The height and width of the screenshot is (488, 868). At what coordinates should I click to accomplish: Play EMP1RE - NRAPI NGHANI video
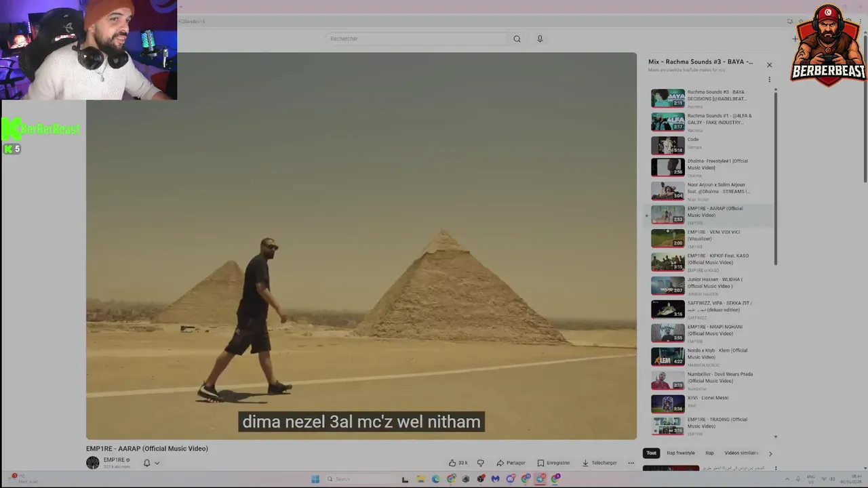[709, 333]
